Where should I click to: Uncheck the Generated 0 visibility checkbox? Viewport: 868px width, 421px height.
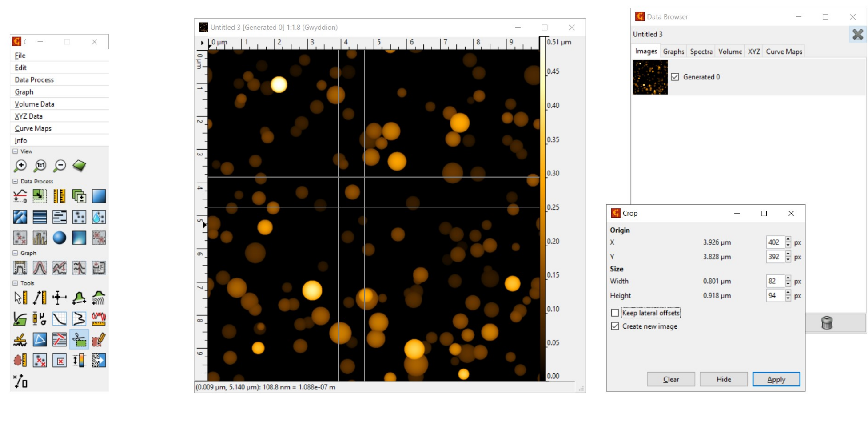pyautogui.click(x=675, y=77)
